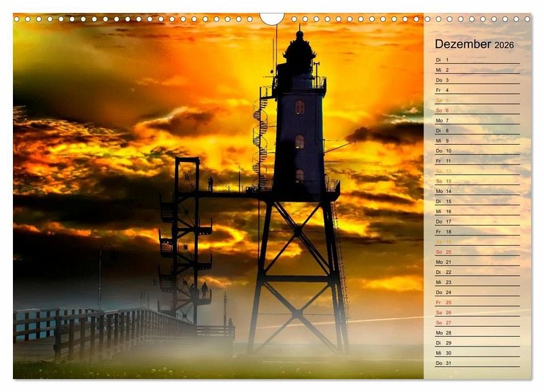Click the So 6 Sunday entry
The image size is (544, 392).
(477, 110)
